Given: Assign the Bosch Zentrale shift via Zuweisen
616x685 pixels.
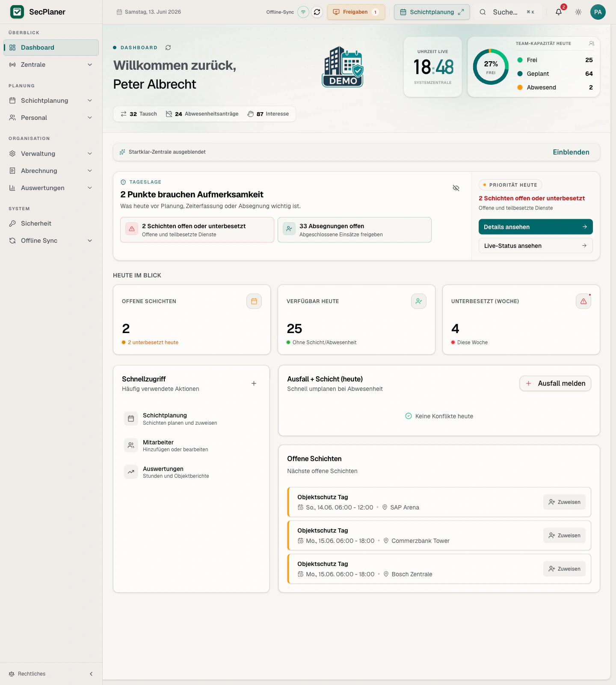Looking at the screenshot, I should 565,569.
